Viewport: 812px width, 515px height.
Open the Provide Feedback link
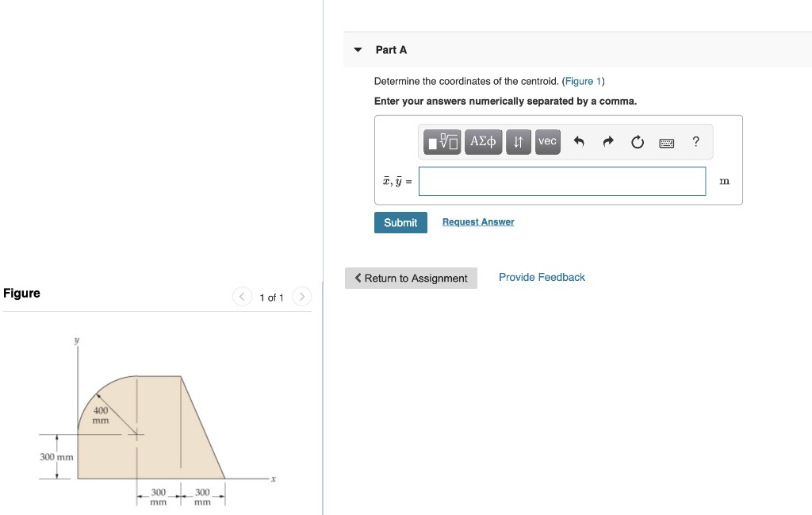[542, 277]
